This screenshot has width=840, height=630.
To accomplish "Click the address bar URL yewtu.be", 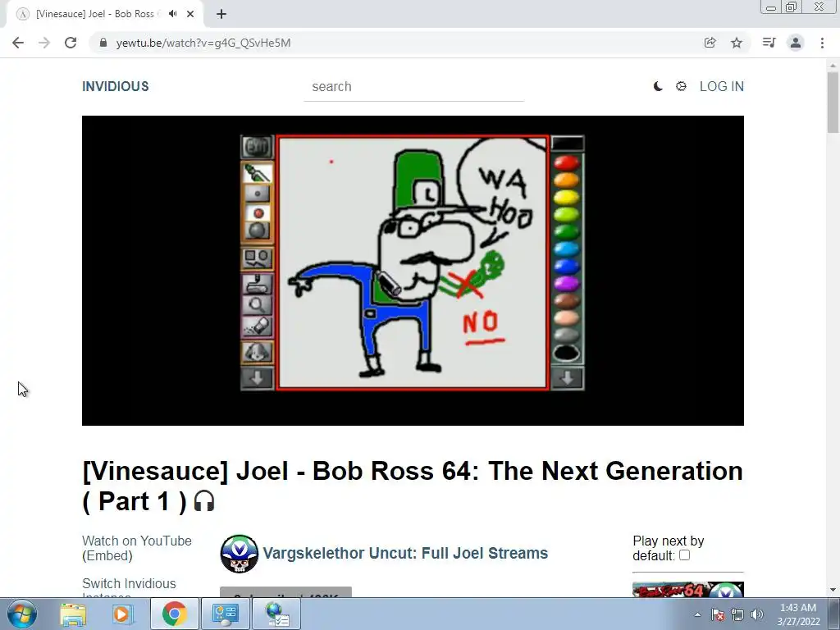I will (203, 43).
